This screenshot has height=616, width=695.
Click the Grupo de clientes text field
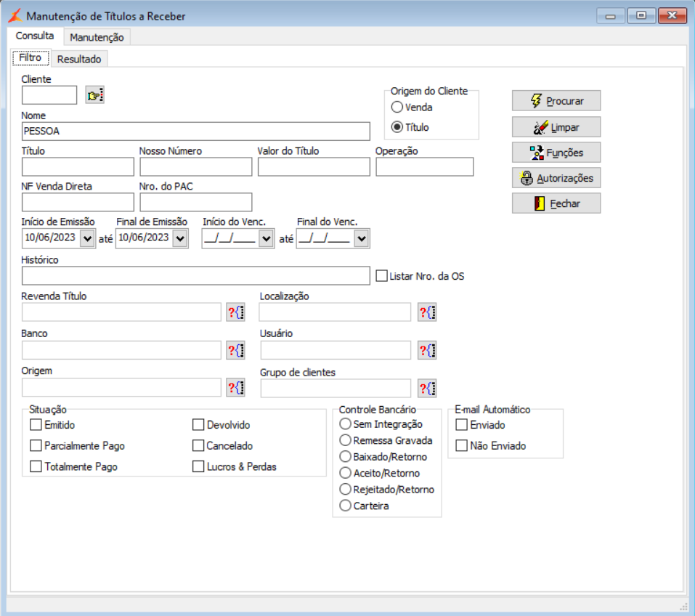pyautogui.click(x=336, y=389)
